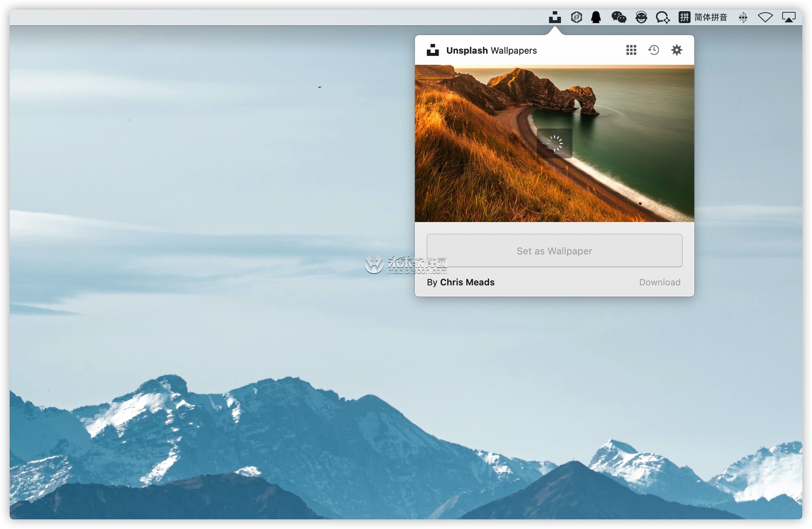This screenshot has height=529, width=812.
Task: Open wallpaper history in Unsplash panel
Action: pyautogui.click(x=653, y=50)
